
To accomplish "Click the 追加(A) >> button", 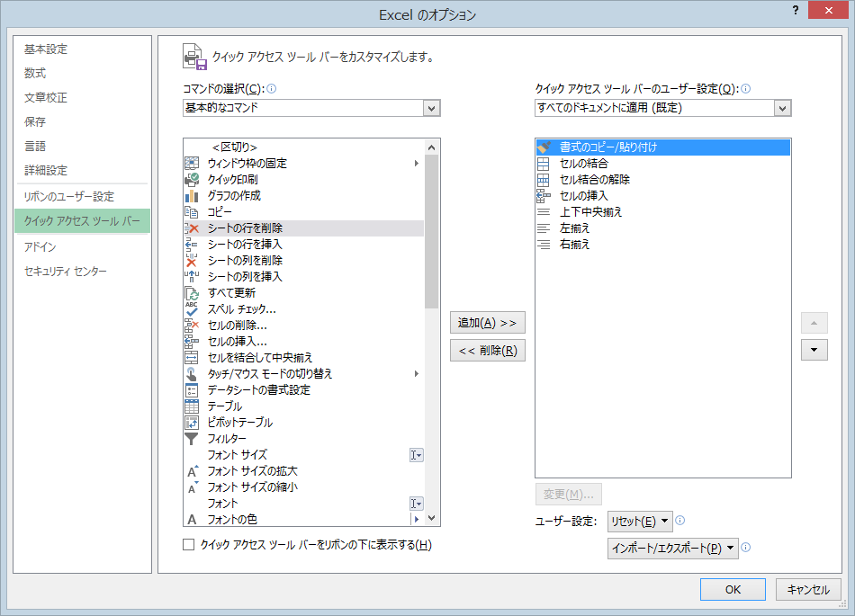I will coord(488,323).
